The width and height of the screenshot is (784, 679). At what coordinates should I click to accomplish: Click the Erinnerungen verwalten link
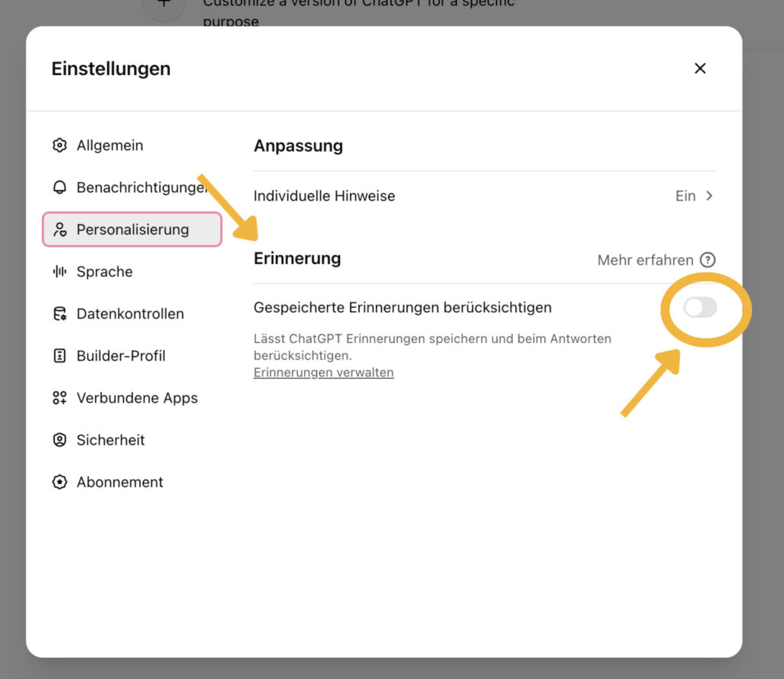coord(323,373)
